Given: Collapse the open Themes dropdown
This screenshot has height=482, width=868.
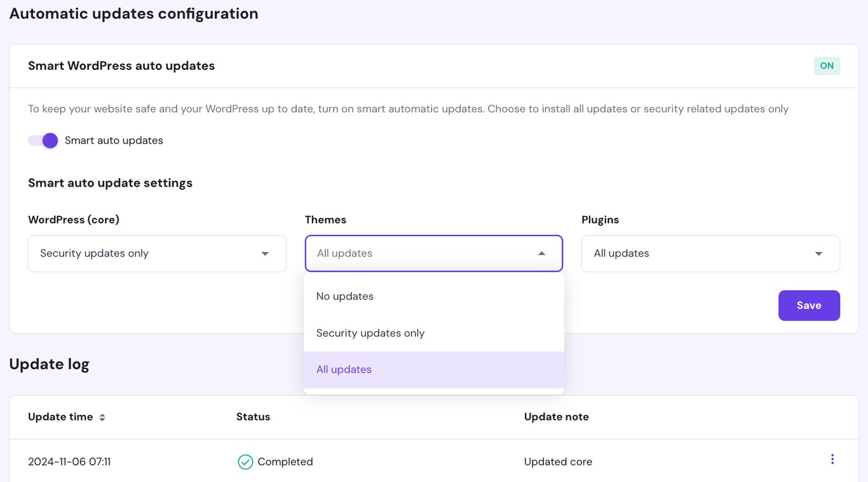Looking at the screenshot, I should [434, 253].
